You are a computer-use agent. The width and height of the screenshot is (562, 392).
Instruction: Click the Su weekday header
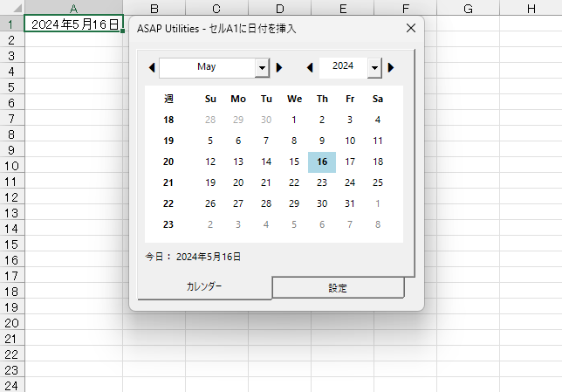pyautogui.click(x=210, y=99)
